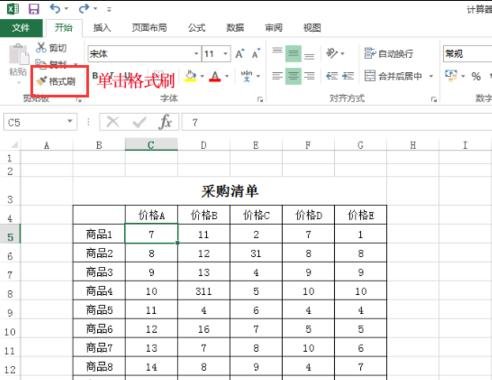Select the 商品8 row label cell

99,367
